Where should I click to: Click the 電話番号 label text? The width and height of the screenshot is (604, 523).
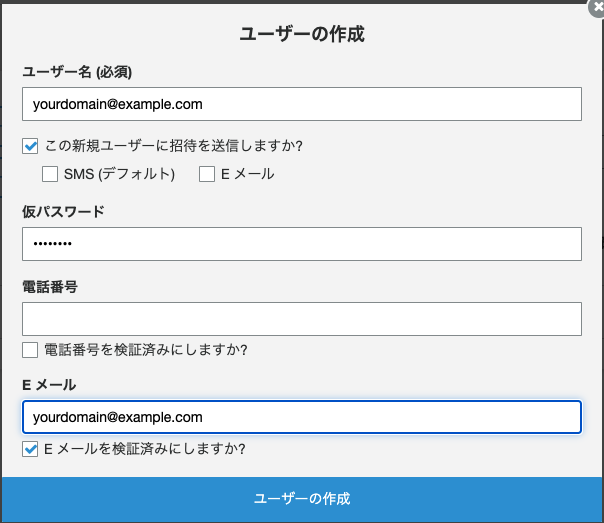pyautogui.click(x=50, y=287)
